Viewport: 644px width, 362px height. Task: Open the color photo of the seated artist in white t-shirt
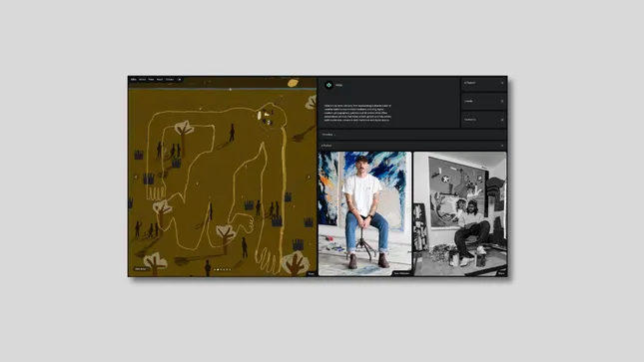(x=364, y=213)
